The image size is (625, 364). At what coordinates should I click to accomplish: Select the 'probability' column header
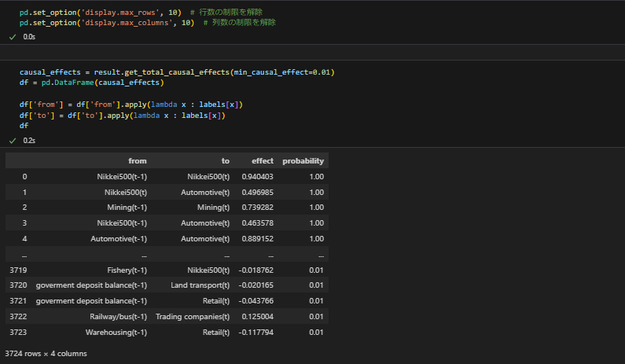[x=303, y=160]
